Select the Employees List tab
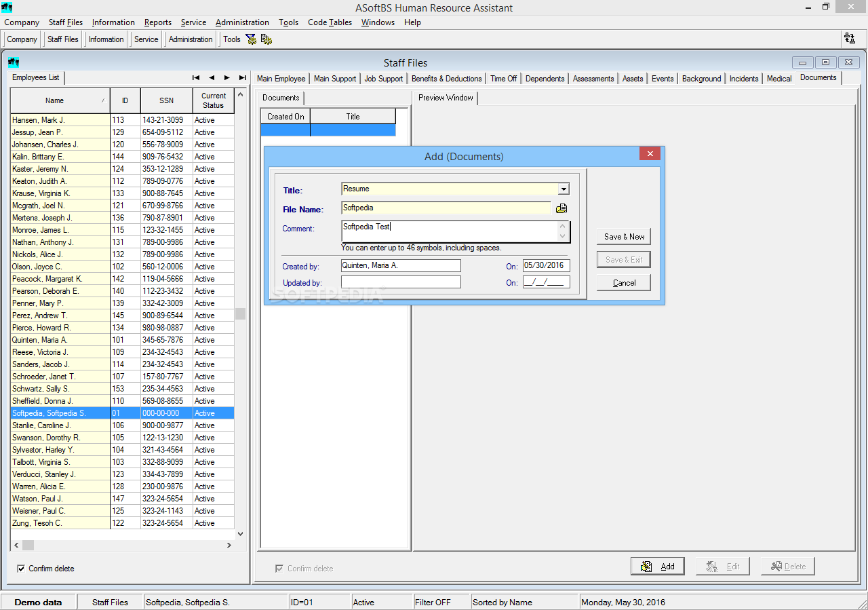 (35, 77)
